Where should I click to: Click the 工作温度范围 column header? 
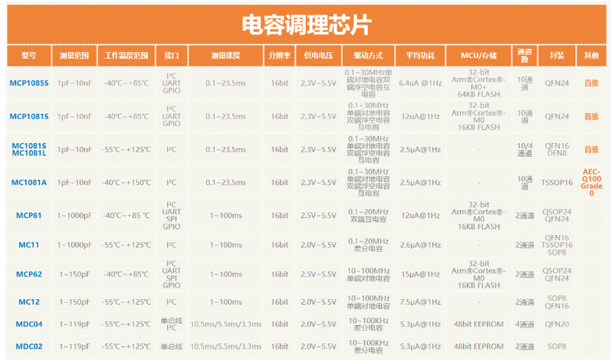tap(126, 56)
